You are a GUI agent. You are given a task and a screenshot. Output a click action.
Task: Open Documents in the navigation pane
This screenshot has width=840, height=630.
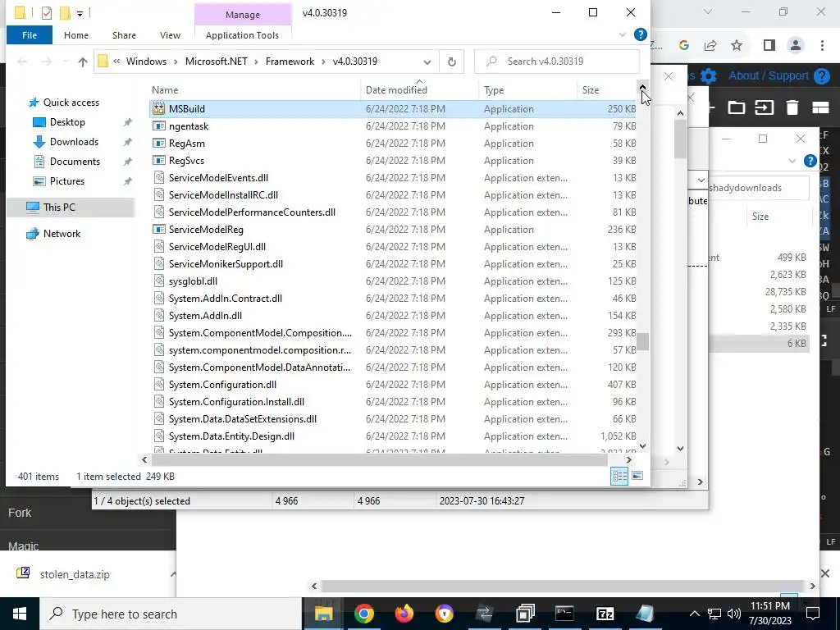pos(75,162)
